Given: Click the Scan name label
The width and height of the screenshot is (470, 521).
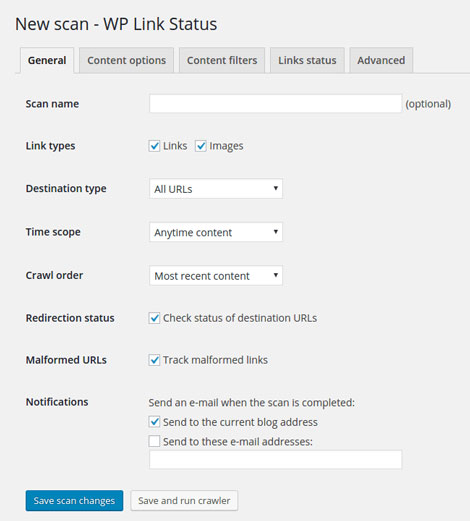Looking at the screenshot, I should [52, 104].
